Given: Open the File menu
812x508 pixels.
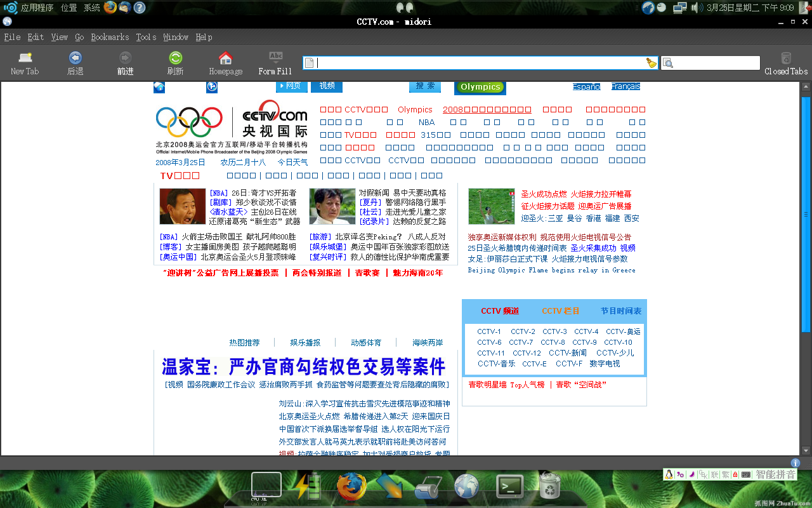Looking at the screenshot, I should (12, 37).
